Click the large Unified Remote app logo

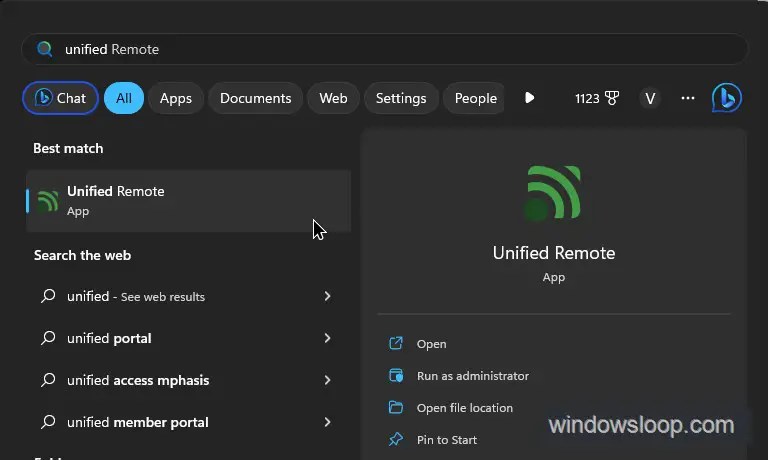point(553,193)
